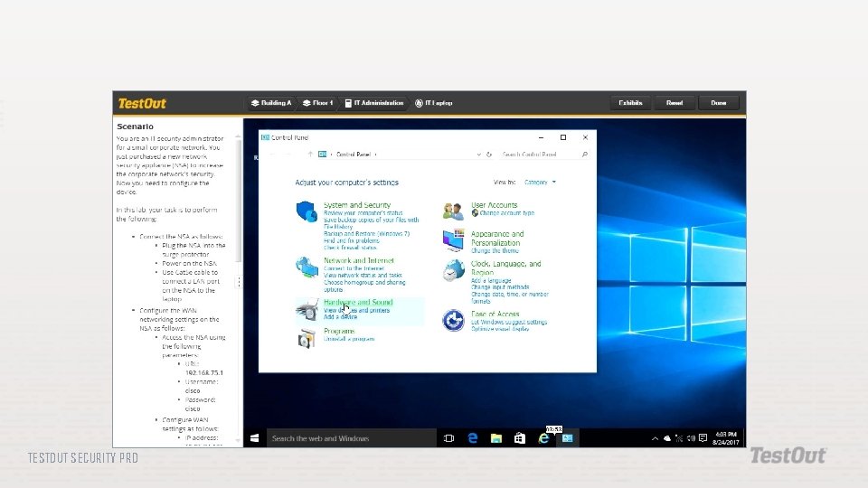Screen dimensions: 868x488
Task: Open File Explorer from the taskbar
Action: [x=496, y=438]
